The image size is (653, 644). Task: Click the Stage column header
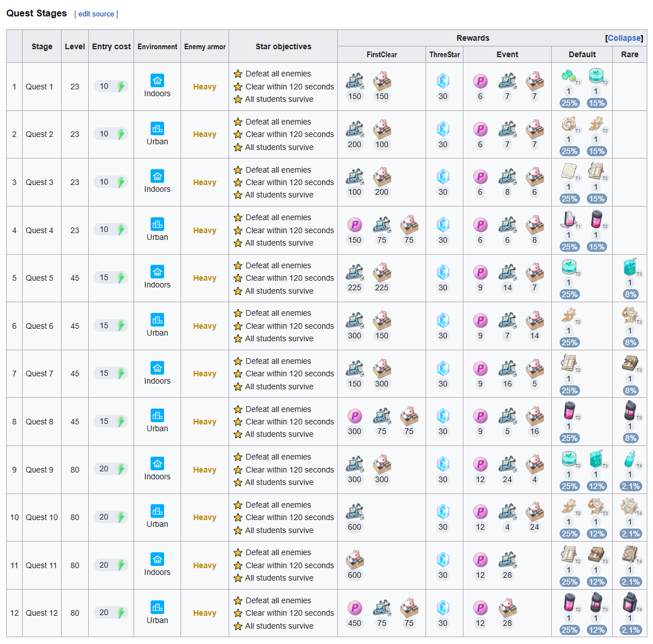(x=42, y=46)
